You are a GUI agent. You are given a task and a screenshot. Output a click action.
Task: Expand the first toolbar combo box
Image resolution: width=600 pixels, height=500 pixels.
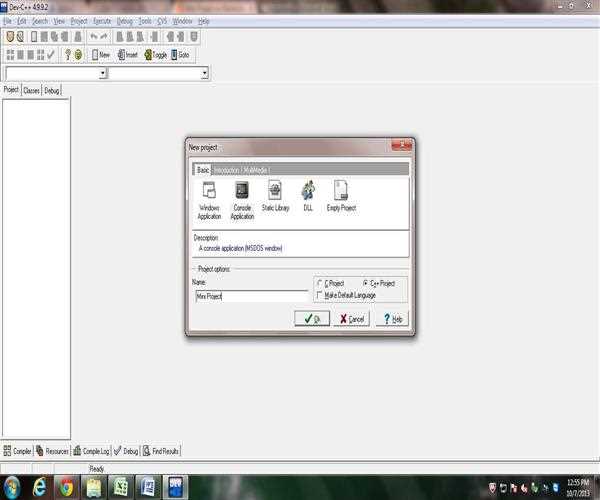pos(103,73)
